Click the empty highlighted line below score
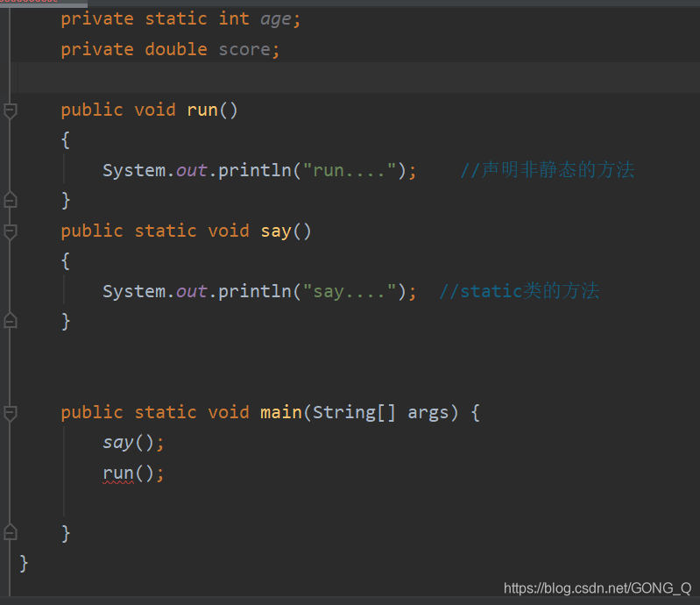 point(359,78)
